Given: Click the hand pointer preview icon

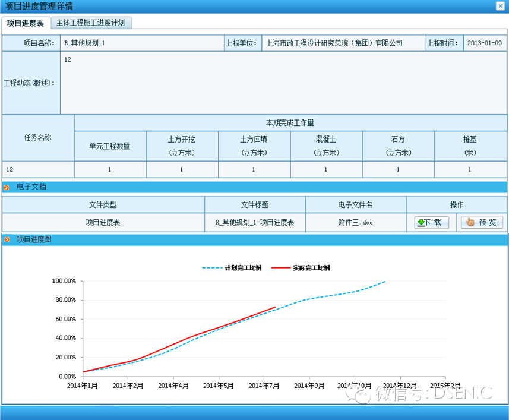Looking at the screenshot, I should (470, 223).
